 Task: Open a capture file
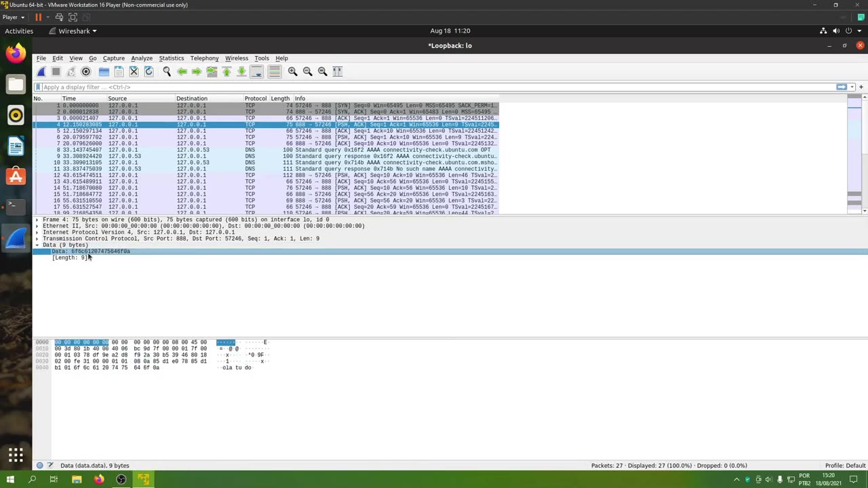tap(104, 71)
